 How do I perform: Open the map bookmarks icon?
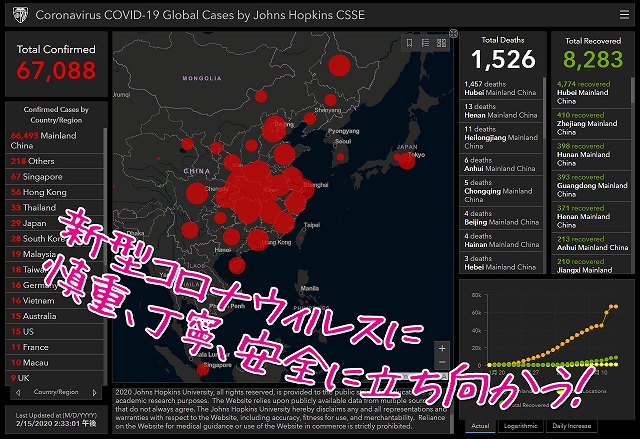(409, 42)
